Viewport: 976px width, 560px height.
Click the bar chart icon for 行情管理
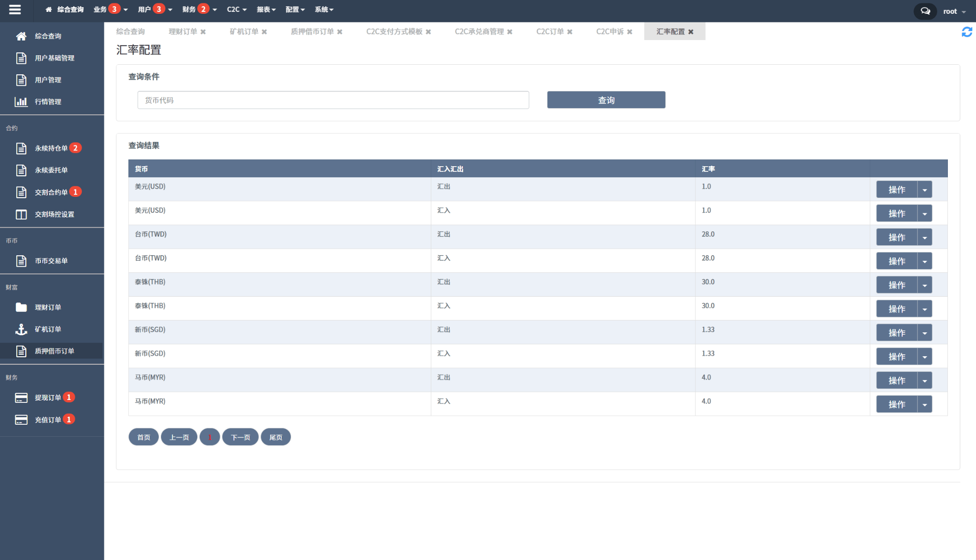click(x=21, y=101)
